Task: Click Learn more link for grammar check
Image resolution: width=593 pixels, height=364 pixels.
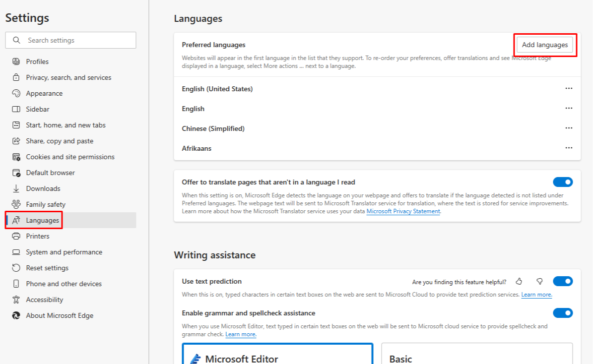Action: tap(241, 334)
